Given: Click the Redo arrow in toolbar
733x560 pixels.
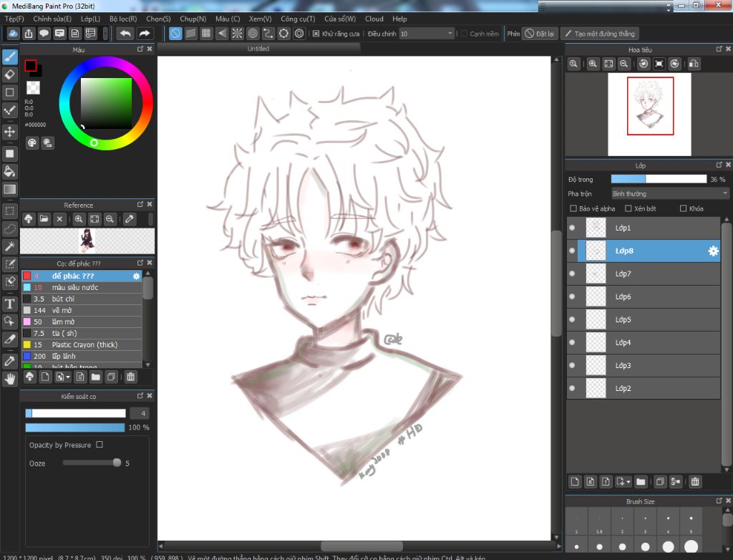Looking at the screenshot, I should (x=145, y=34).
